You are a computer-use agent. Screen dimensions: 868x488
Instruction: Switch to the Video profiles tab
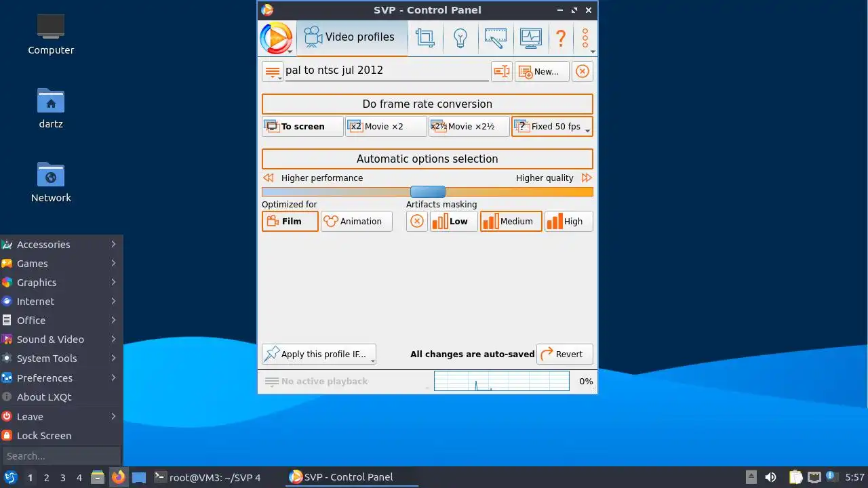click(351, 37)
